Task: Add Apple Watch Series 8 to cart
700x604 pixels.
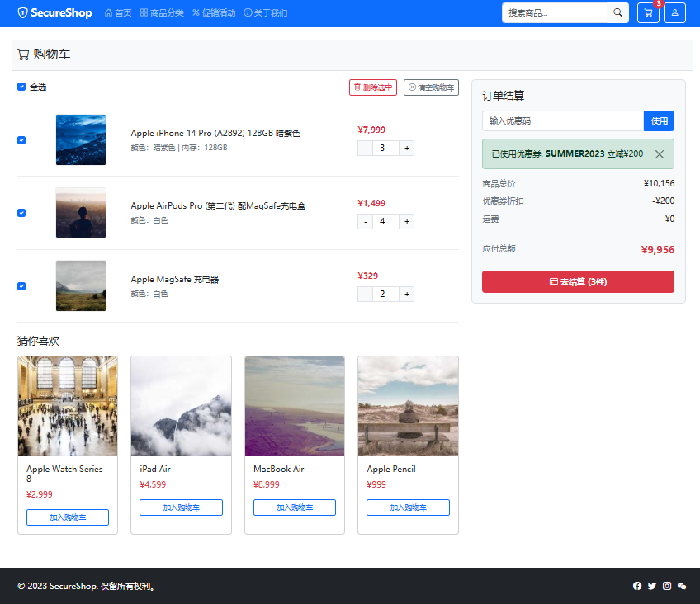Action: 68,517
